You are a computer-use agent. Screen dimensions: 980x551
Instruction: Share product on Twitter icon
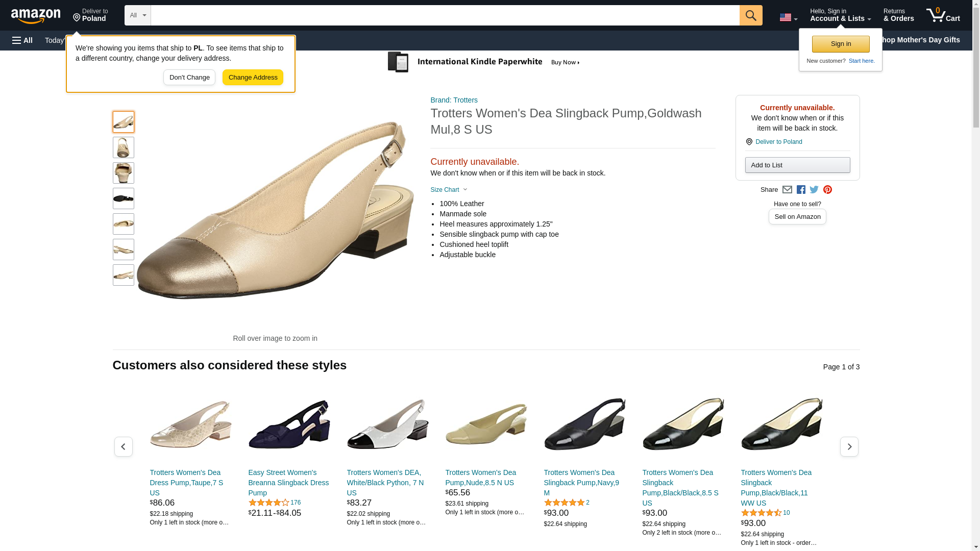(814, 190)
